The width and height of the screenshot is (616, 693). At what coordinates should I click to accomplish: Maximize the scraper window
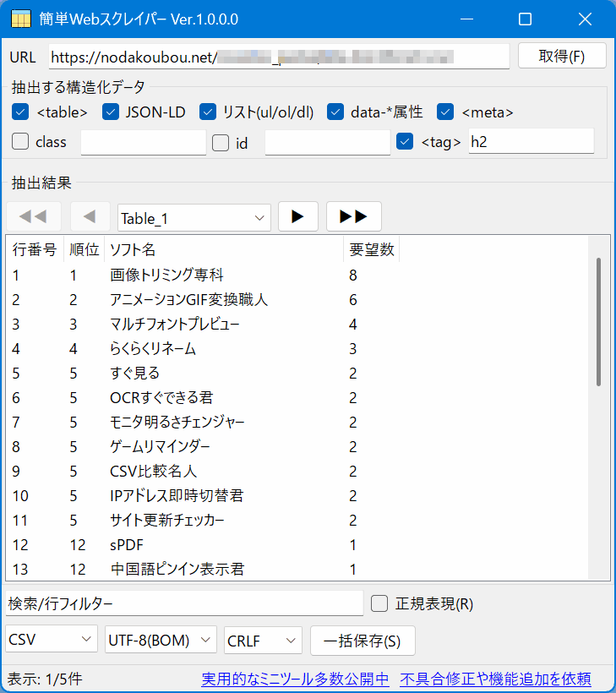tap(525, 19)
